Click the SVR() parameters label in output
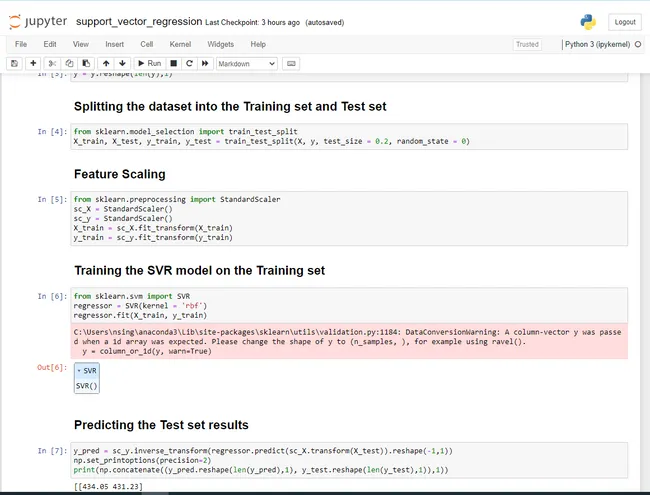 click(87, 386)
